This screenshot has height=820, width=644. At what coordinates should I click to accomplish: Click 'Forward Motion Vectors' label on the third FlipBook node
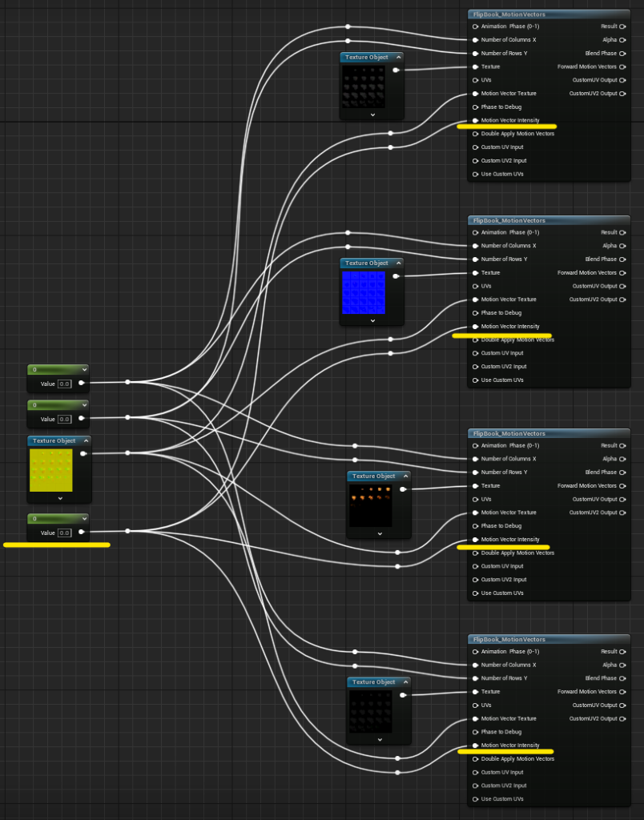pos(587,486)
